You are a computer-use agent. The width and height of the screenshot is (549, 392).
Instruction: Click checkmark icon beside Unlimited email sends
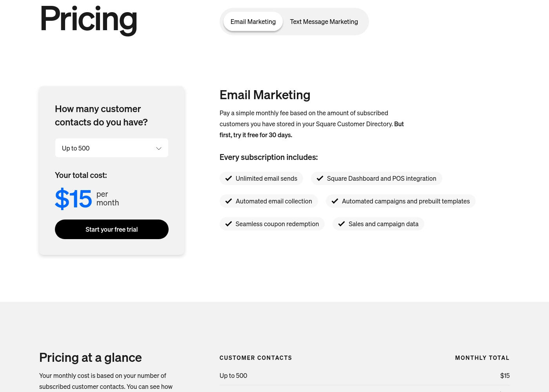[229, 178]
